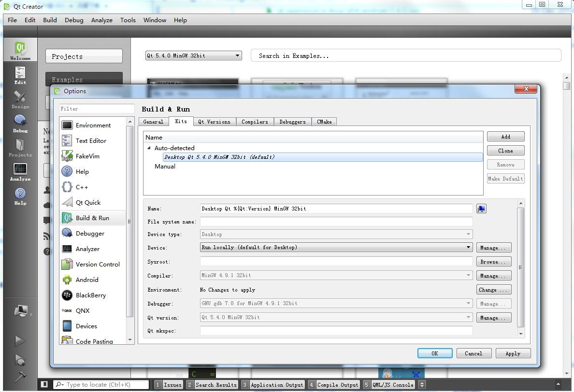Click the Filter field in Options

tap(97, 109)
